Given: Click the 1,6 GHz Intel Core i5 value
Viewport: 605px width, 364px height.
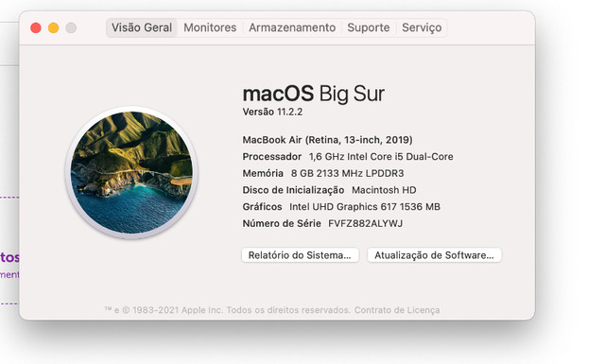Looking at the screenshot, I should coord(381,157).
